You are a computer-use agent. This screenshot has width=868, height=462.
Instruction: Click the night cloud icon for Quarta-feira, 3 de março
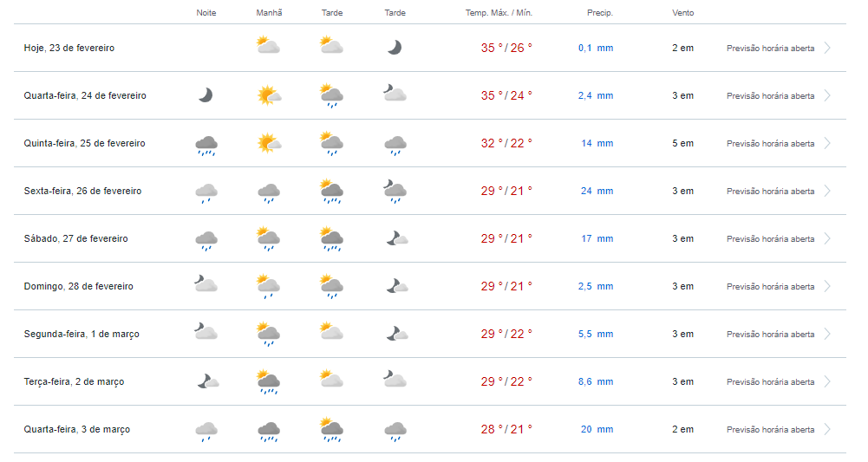[206, 431]
